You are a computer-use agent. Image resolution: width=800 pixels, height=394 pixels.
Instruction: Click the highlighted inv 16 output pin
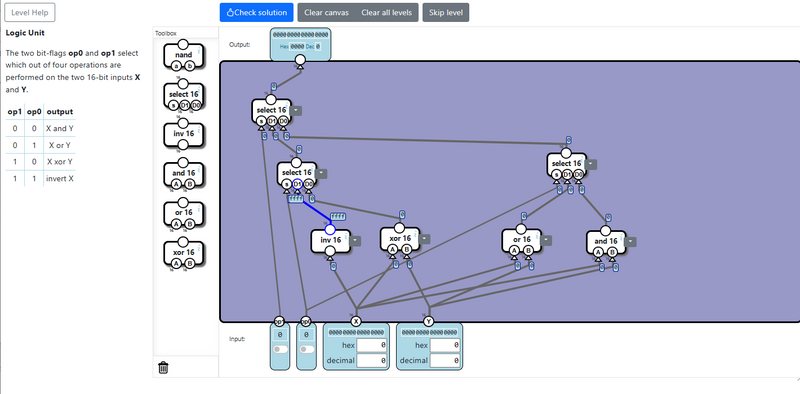[x=330, y=230]
